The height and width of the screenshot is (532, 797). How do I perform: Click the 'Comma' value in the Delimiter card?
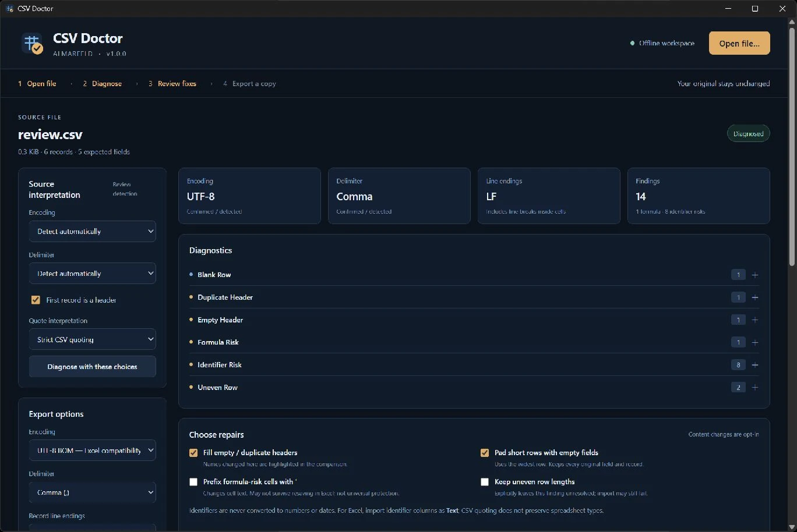pyautogui.click(x=354, y=197)
